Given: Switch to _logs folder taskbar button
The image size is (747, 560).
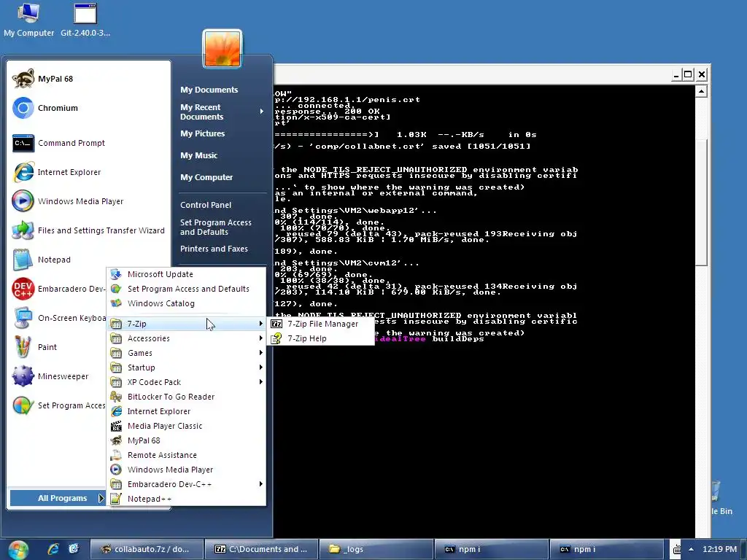Looking at the screenshot, I should point(376,549).
